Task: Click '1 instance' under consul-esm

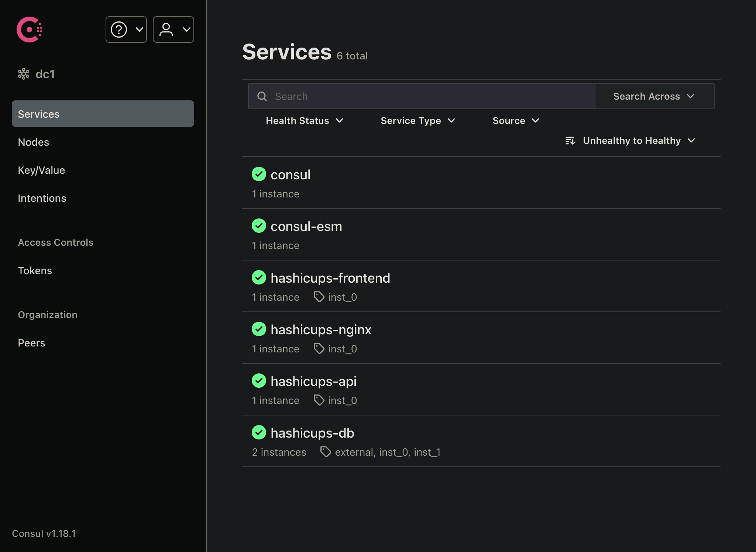Action: coord(275,245)
